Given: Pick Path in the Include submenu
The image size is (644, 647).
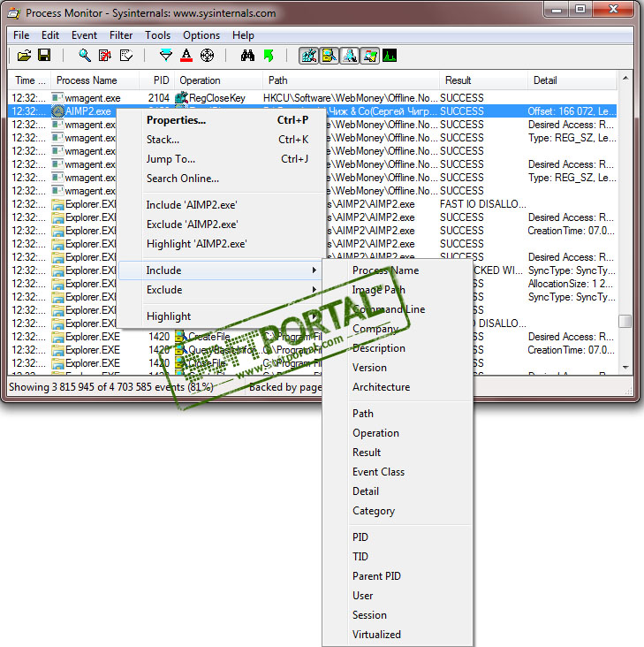Looking at the screenshot, I should click(x=398, y=413).
